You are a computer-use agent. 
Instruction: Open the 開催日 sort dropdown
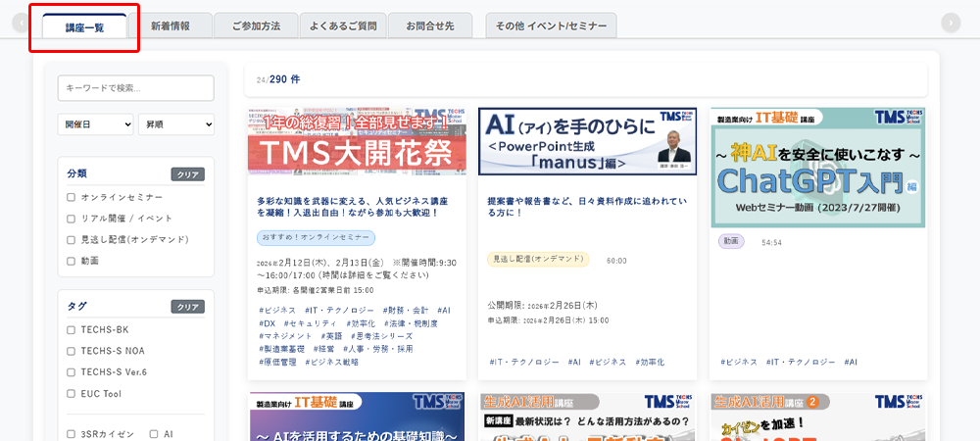click(x=95, y=124)
